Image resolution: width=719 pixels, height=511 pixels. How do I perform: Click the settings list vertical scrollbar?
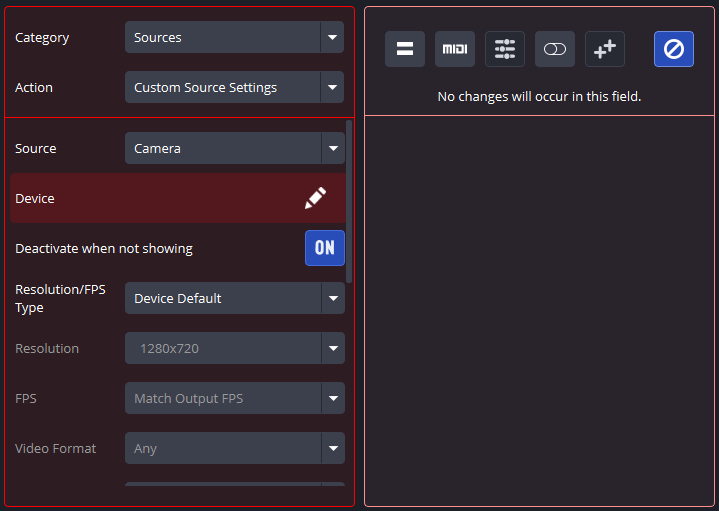click(x=349, y=200)
